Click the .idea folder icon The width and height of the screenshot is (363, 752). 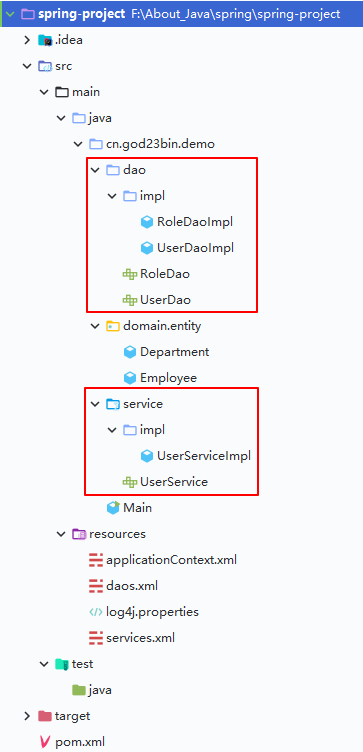point(45,40)
